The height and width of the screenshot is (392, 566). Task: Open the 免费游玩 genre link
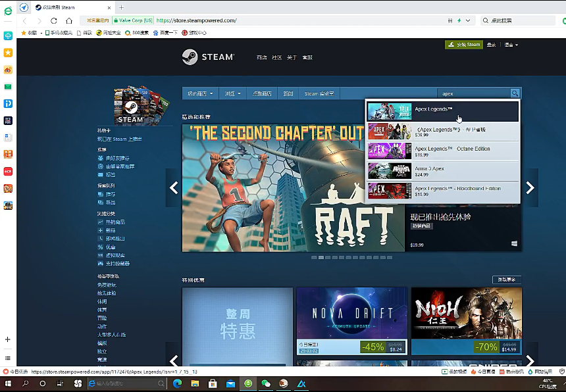(107, 285)
